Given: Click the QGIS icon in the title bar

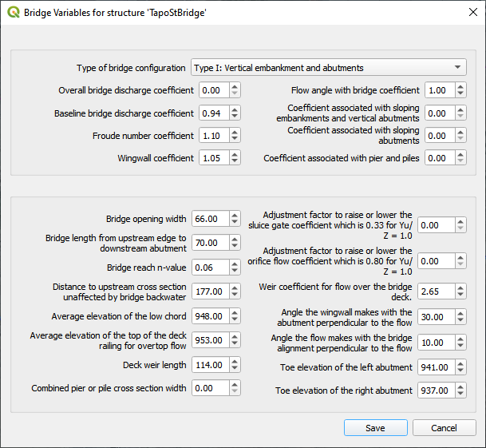Looking at the screenshot, I should click(11, 14).
